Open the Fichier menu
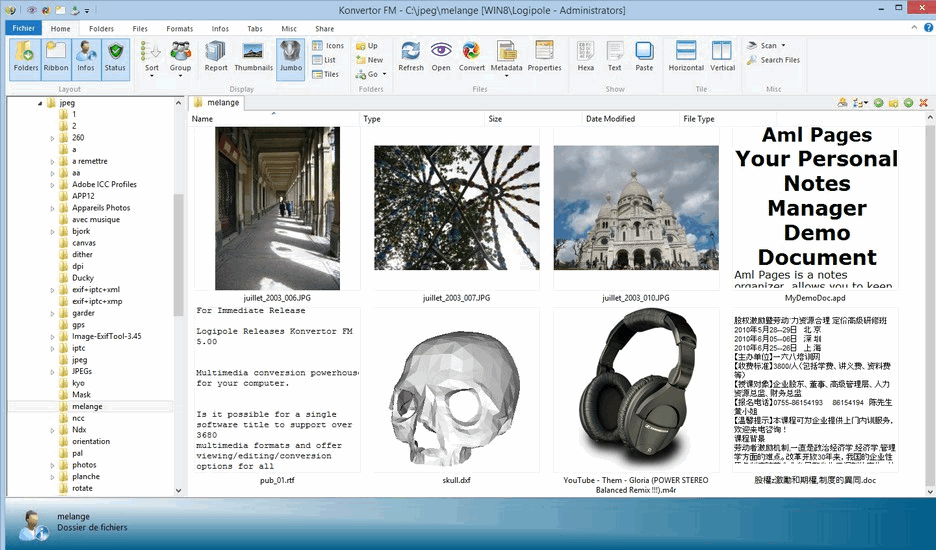Screen dimensions: 936x550 point(23,28)
